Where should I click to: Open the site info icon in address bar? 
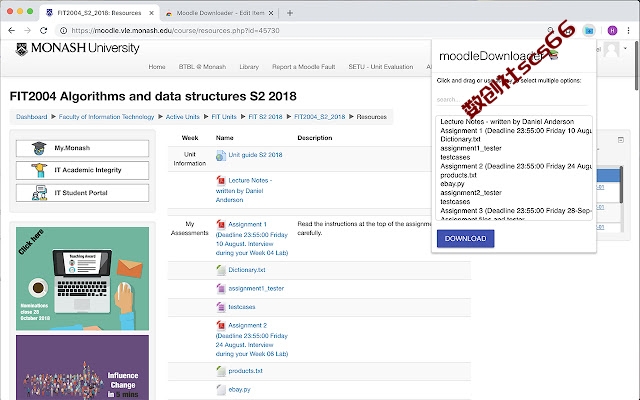pyautogui.click(x=63, y=30)
